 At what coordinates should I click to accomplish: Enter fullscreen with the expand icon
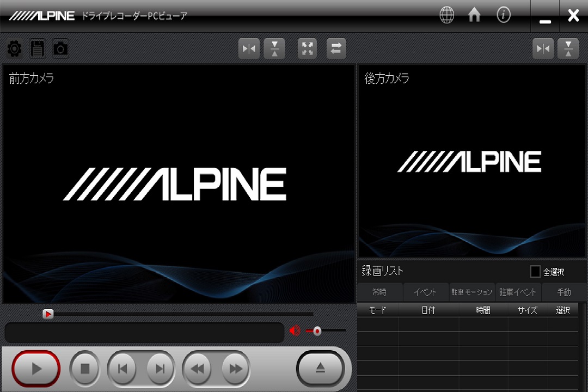click(307, 48)
